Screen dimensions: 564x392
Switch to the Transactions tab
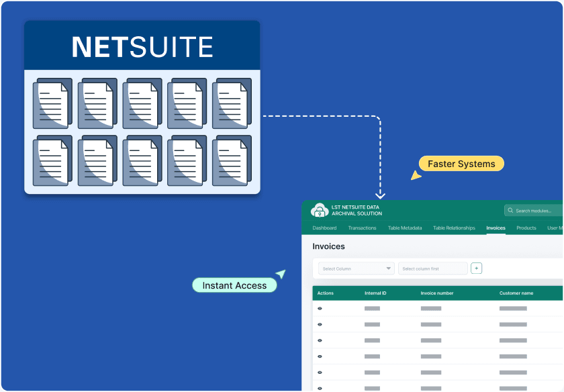(x=362, y=228)
